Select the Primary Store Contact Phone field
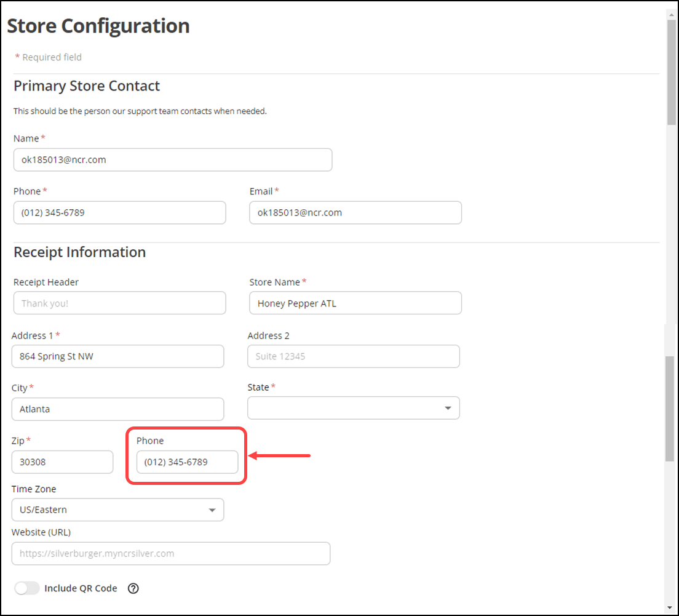Image resolution: width=679 pixels, height=616 pixels. pyautogui.click(x=119, y=212)
